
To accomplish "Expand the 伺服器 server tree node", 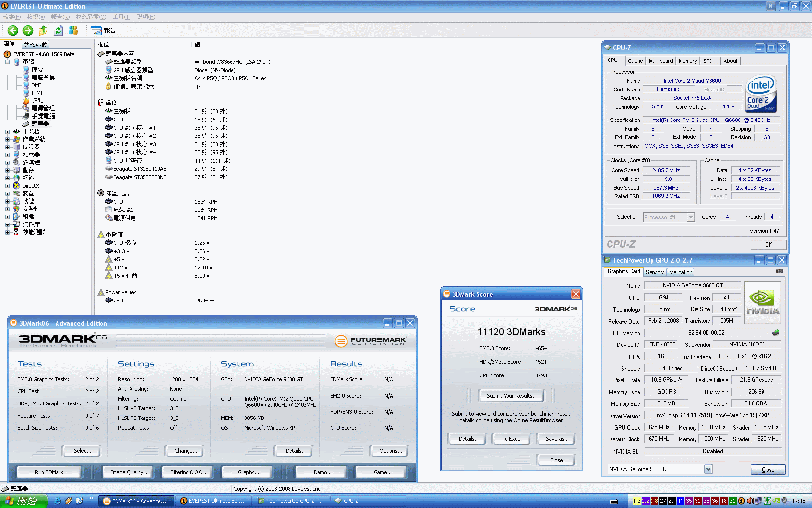I will (x=7, y=147).
